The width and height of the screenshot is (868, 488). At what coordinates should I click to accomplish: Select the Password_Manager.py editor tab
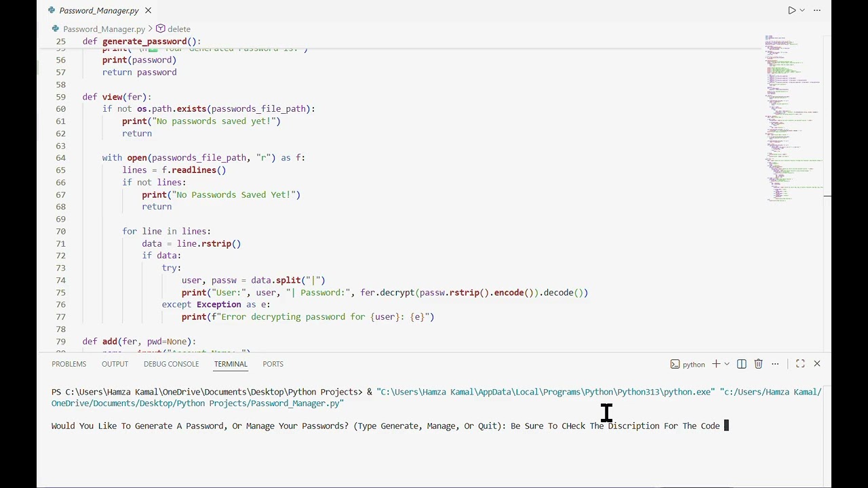(x=99, y=10)
